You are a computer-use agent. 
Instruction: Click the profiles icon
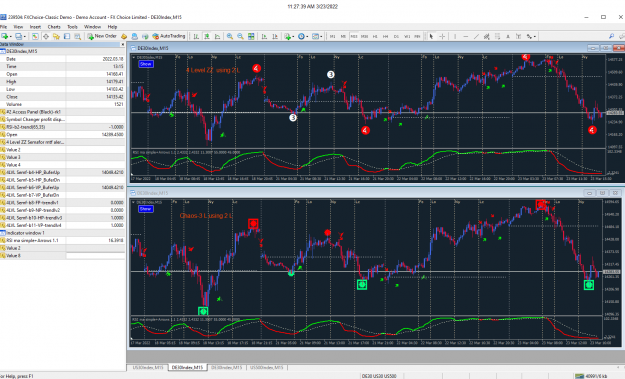tap(18, 36)
